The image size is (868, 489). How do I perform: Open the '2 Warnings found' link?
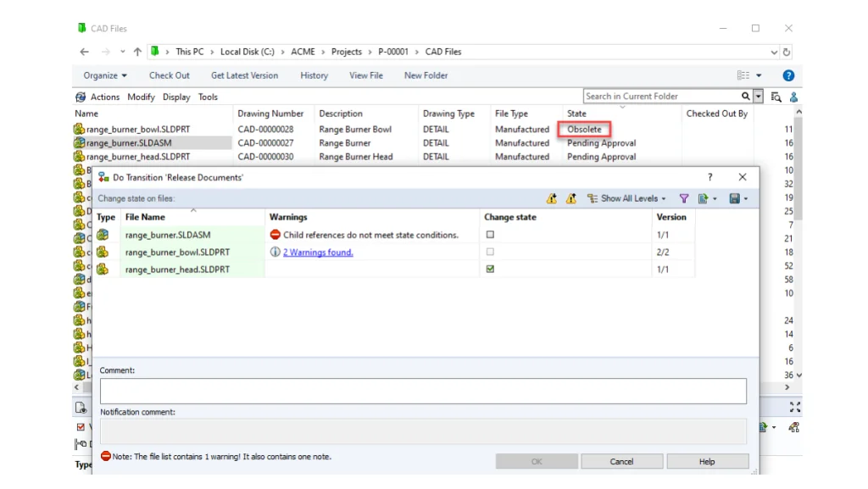point(318,252)
